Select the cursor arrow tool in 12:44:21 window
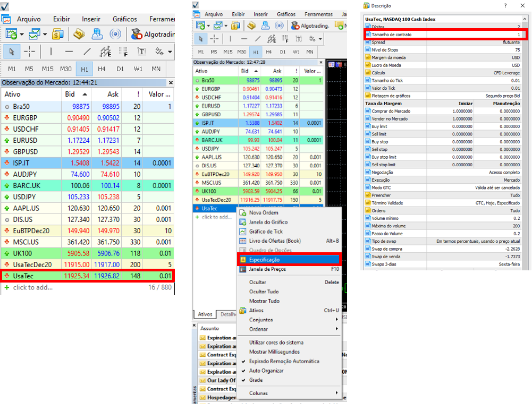Viewport: 532px width, 410px height. [12, 52]
